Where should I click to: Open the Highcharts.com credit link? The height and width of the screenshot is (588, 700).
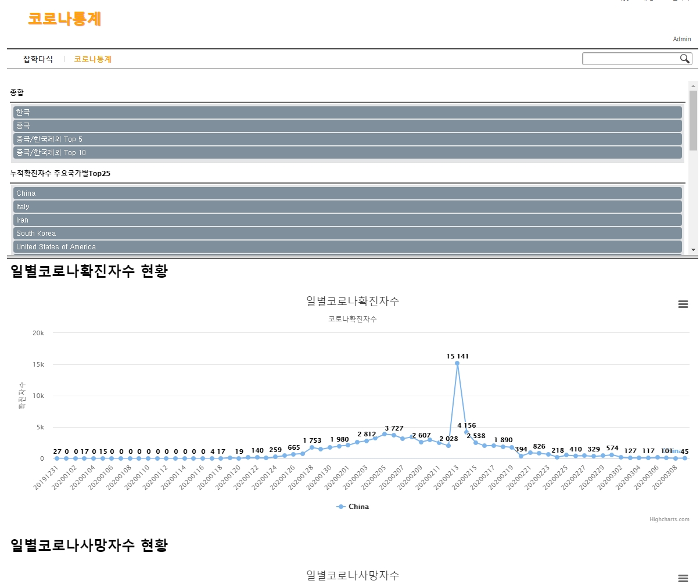669,519
